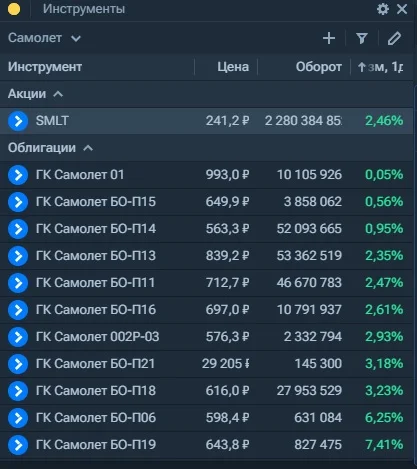The image size is (417, 469).
Task: Click price 993,0 ₽
Action: (x=227, y=175)
